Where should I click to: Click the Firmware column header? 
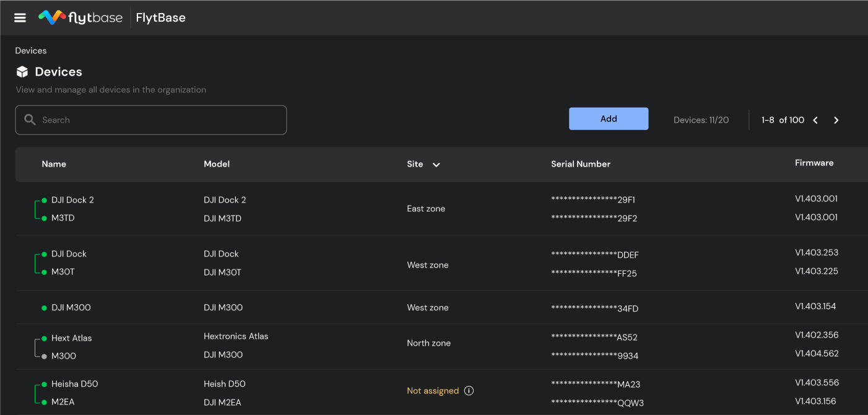(x=814, y=163)
